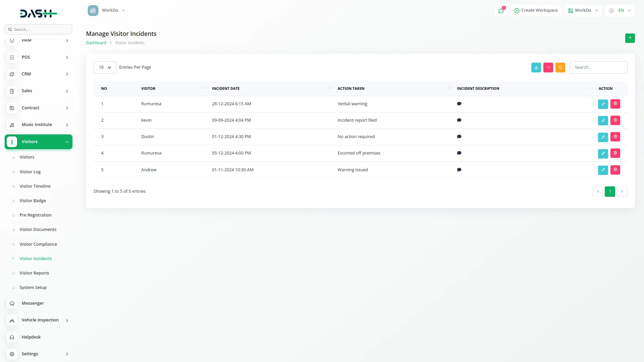Click the pink undo reset icon button
This screenshot has height=362, width=644.
pyautogui.click(x=548, y=67)
